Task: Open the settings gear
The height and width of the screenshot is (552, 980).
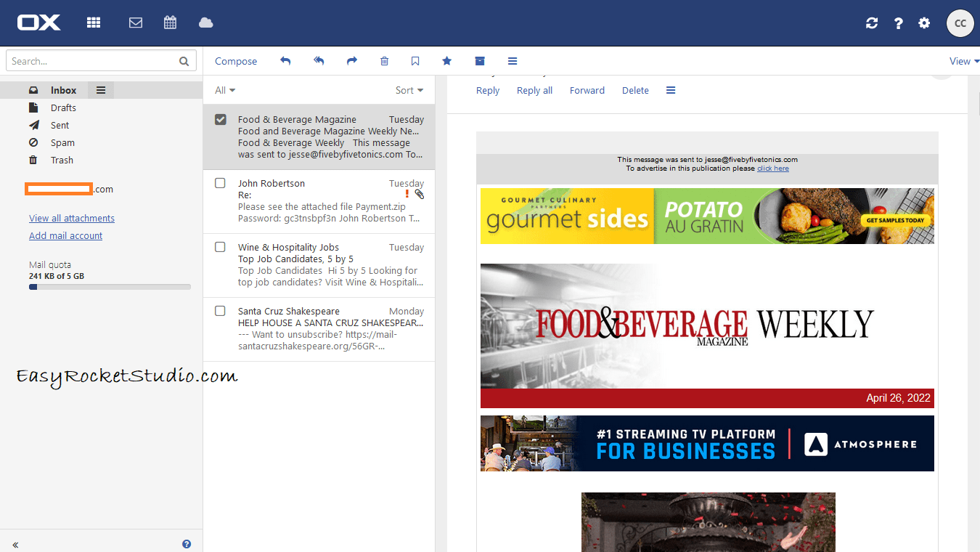Action: tap(924, 23)
